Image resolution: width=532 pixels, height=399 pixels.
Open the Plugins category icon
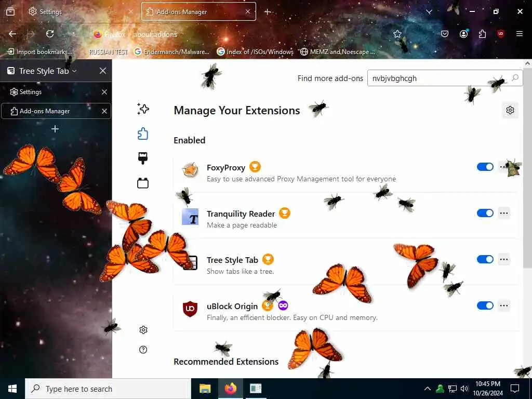point(143,183)
